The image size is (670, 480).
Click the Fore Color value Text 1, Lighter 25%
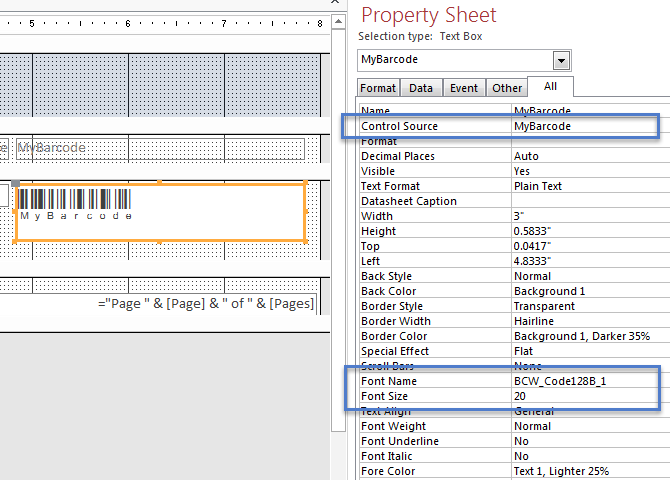point(561,471)
